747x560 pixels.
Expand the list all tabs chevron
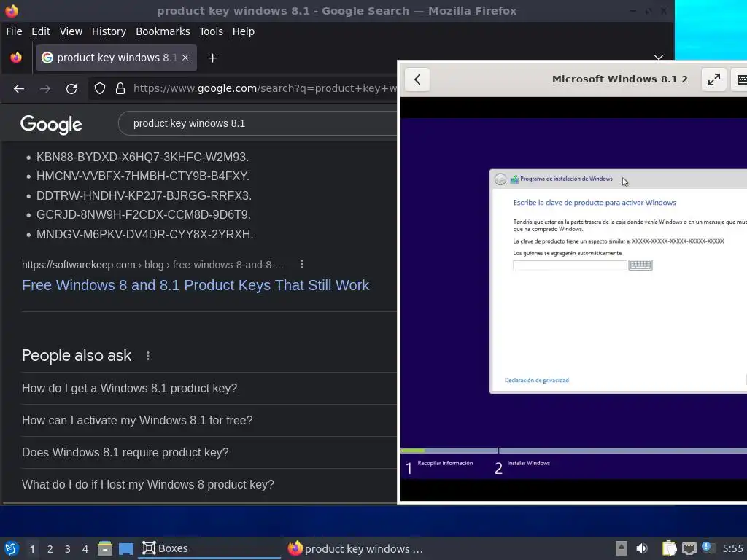(x=659, y=58)
